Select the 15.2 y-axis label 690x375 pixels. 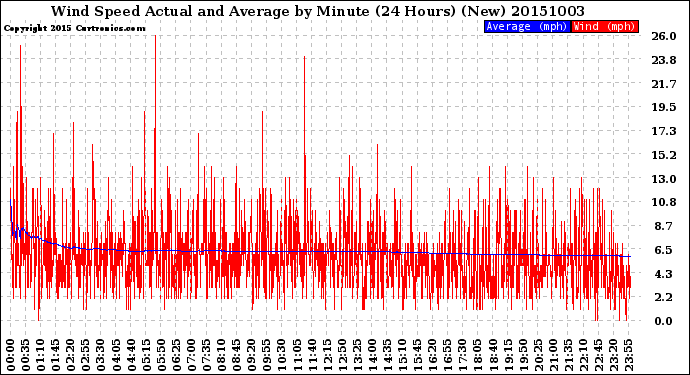tap(664, 155)
